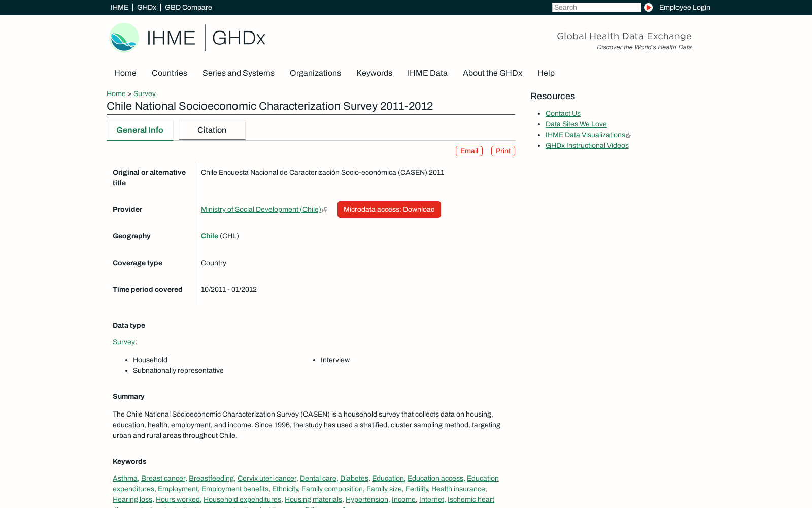
Task: Click the Home breadcrumb link
Action: [116, 93]
